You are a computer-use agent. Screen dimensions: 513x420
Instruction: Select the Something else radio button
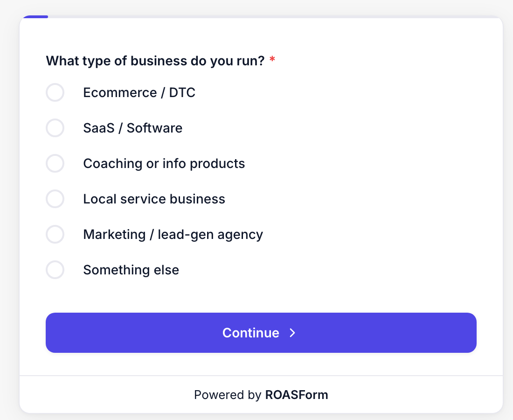click(x=55, y=270)
